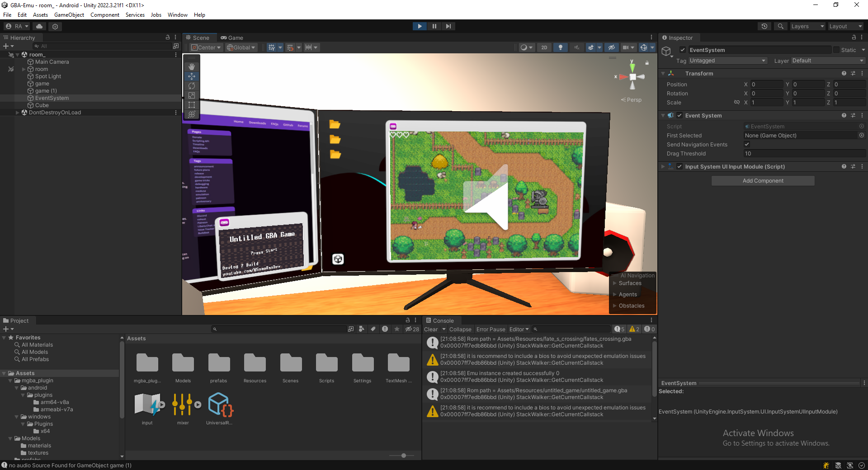This screenshot has width=868, height=470.
Task: Toggle hidden objects visibility eye icon in Scene
Action: tap(611, 47)
